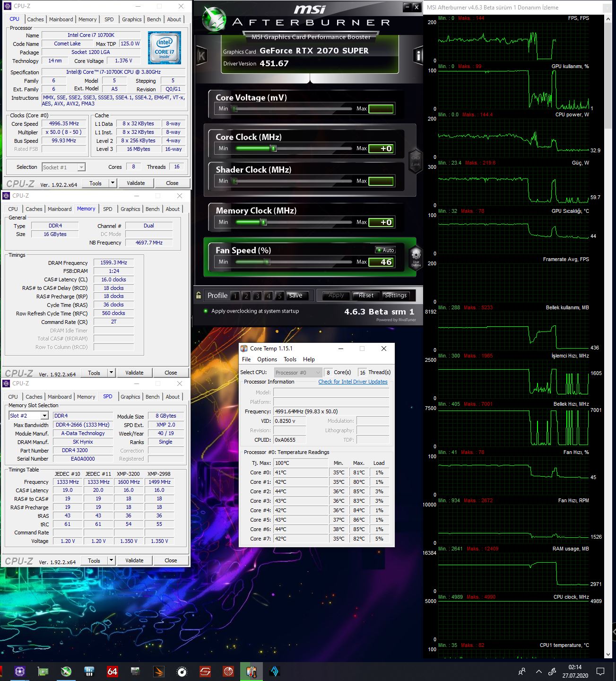Click the Intel Core i7 logo in CPU-Z
This screenshot has height=681, width=616.
tap(165, 48)
